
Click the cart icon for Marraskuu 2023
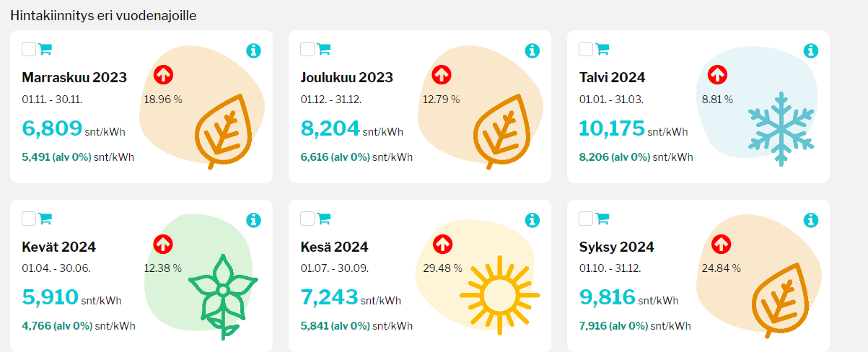tap(45, 49)
